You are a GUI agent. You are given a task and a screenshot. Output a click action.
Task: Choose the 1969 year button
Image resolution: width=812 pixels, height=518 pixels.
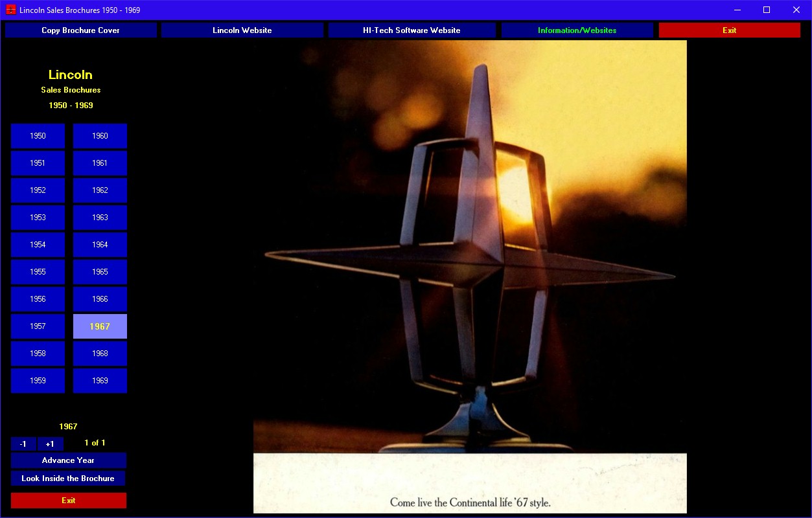(x=100, y=381)
